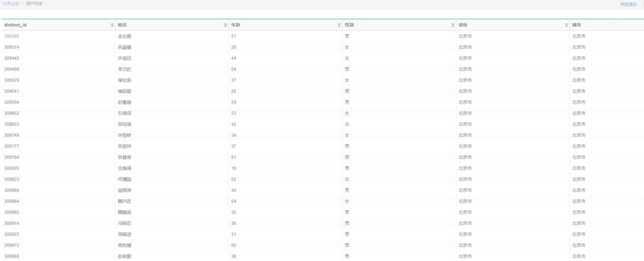Click age value 31 in row 309922
The width and height of the screenshot is (644, 261).
point(234,235)
